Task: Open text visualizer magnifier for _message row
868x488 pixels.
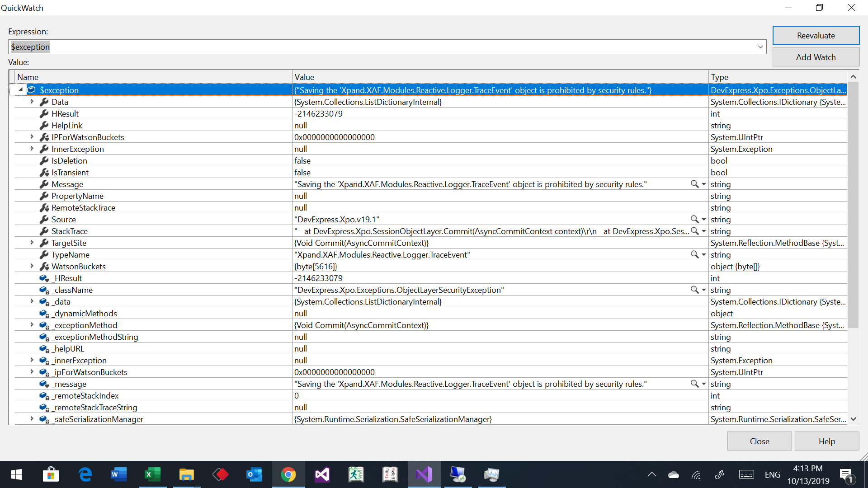Action: (694, 384)
